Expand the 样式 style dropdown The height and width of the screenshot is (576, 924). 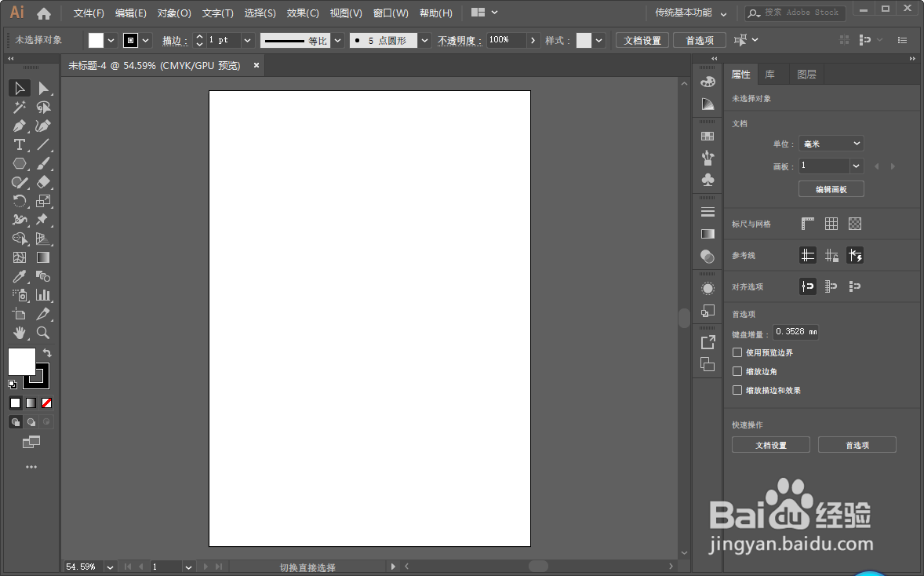[598, 40]
